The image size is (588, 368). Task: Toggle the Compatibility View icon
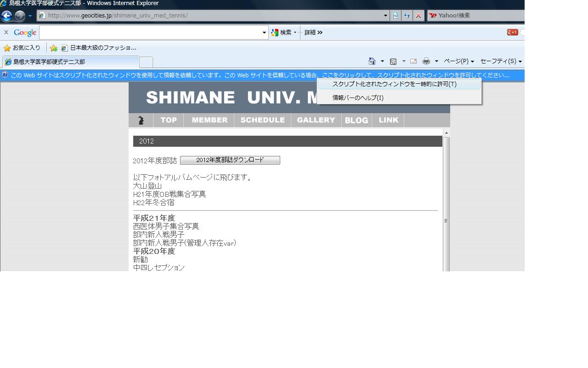(x=396, y=15)
